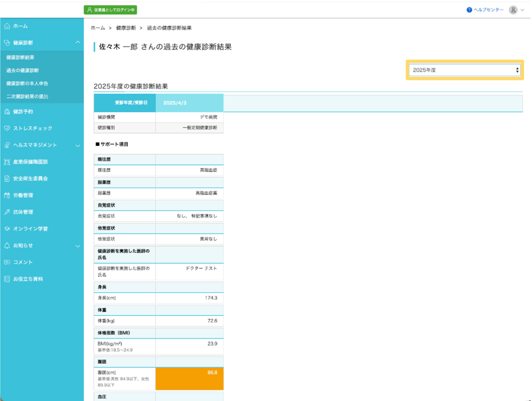Click the user avatar icon in the header

(513, 10)
